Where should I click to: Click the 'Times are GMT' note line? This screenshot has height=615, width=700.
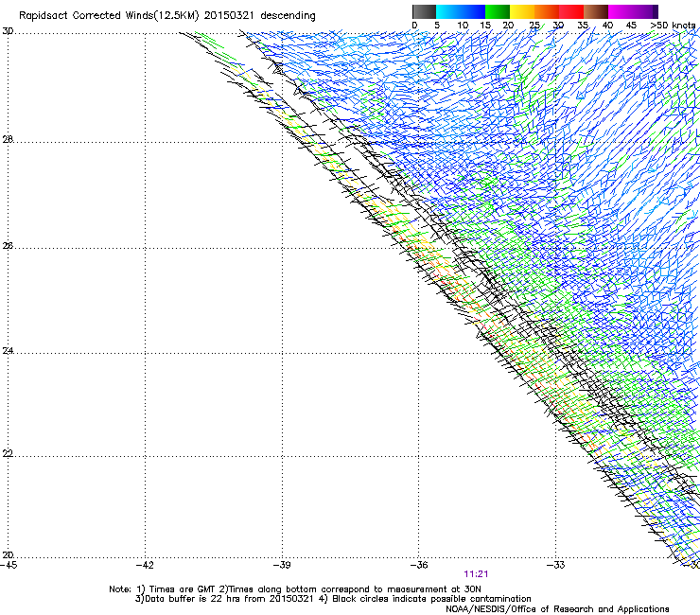tap(295, 589)
